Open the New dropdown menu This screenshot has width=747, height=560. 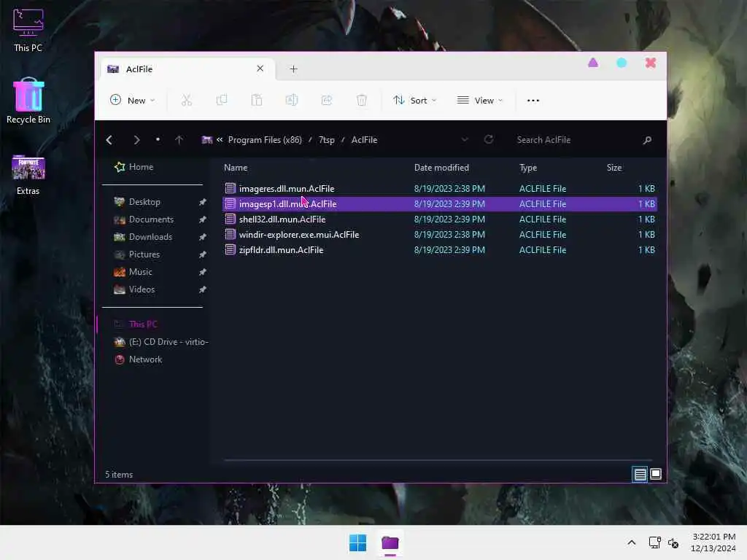coord(133,101)
